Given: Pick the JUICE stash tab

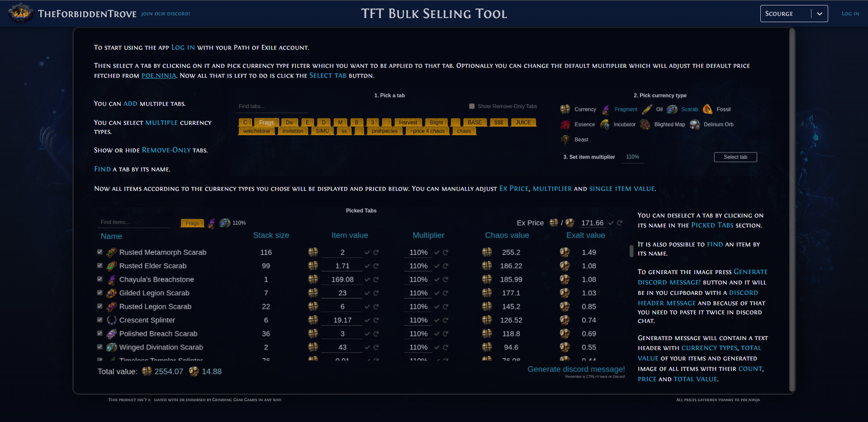Looking at the screenshot, I should 523,123.
